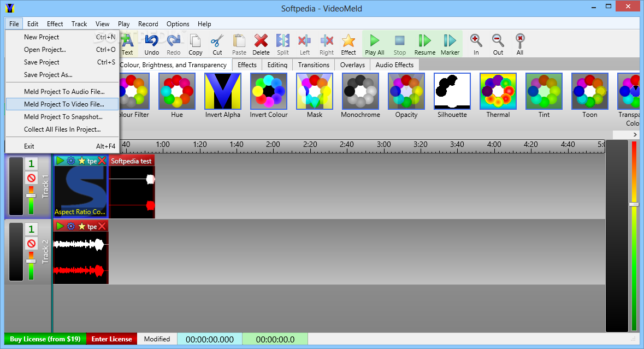The height and width of the screenshot is (349, 644).
Task: Open the Record menu
Action: click(148, 24)
